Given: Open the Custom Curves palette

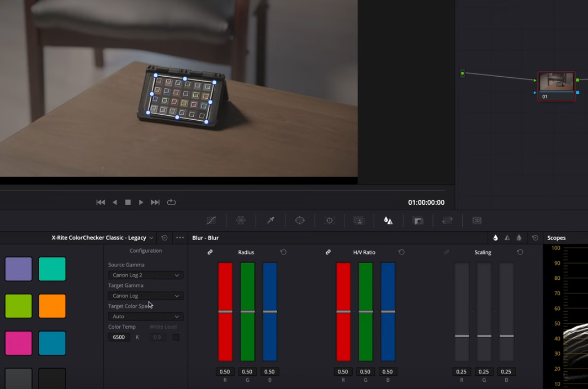Looking at the screenshot, I should tap(211, 220).
